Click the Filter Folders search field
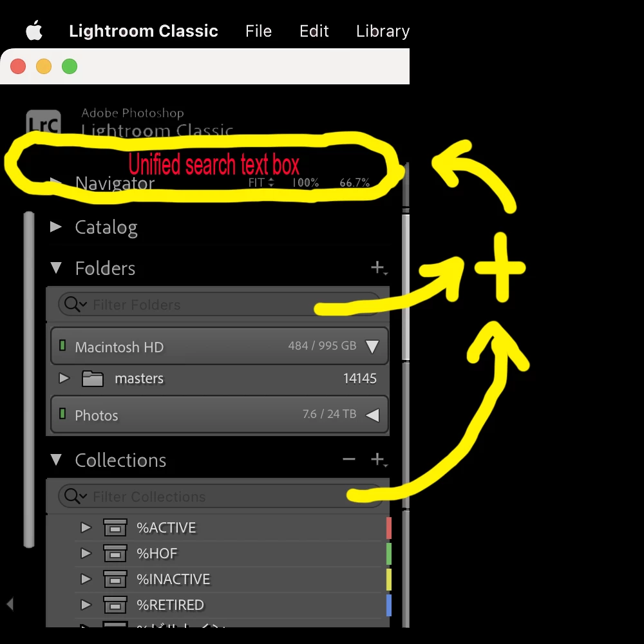The image size is (644, 644). 220,305
